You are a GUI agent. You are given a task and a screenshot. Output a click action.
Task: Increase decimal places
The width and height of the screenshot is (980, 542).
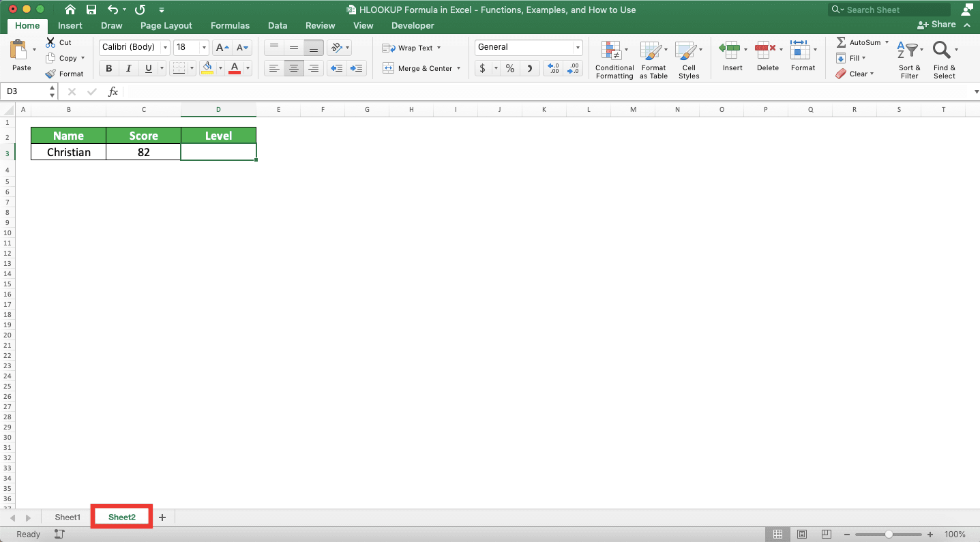pyautogui.click(x=553, y=68)
